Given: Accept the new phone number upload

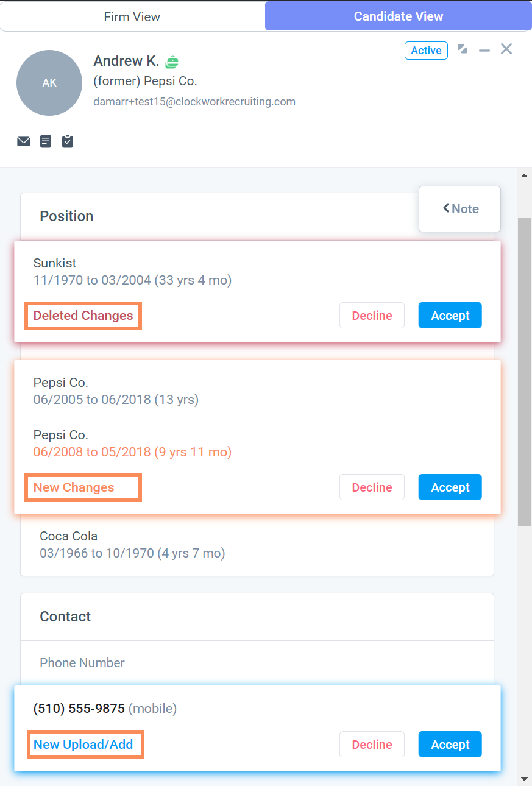Looking at the screenshot, I should pos(450,745).
